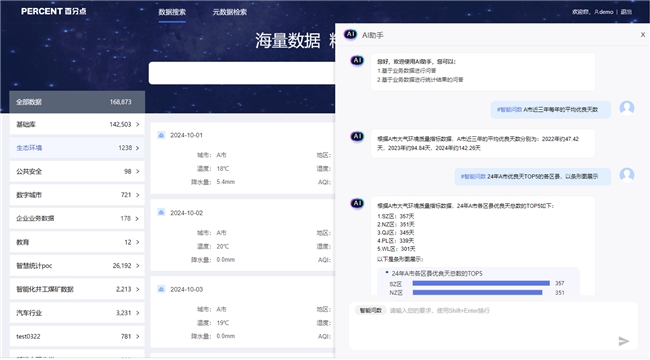Image resolution: width=650 pixels, height=360 pixels.
Task: Open the 智能化井工煤矿数据 category
Action: 77,289
